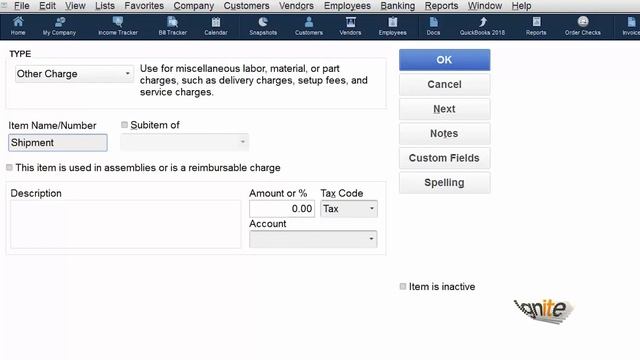Viewport: 640px width, 360px height.
Task: Open the Home icon in toolbar
Action: (18, 26)
